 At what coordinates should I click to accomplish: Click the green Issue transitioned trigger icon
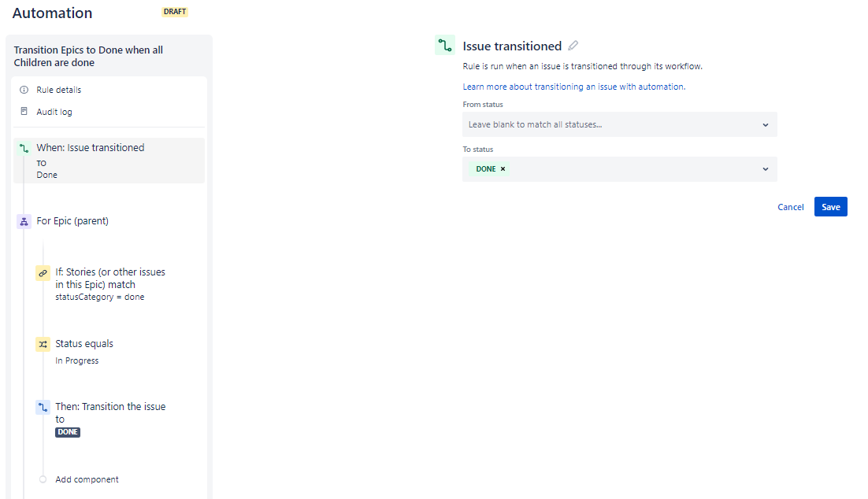tap(444, 45)
